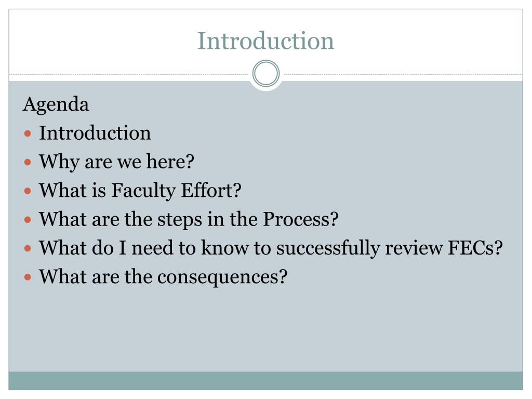Click the 'Agenda' heading text
The image size is (532, 399).
click(x=56, y=104)
